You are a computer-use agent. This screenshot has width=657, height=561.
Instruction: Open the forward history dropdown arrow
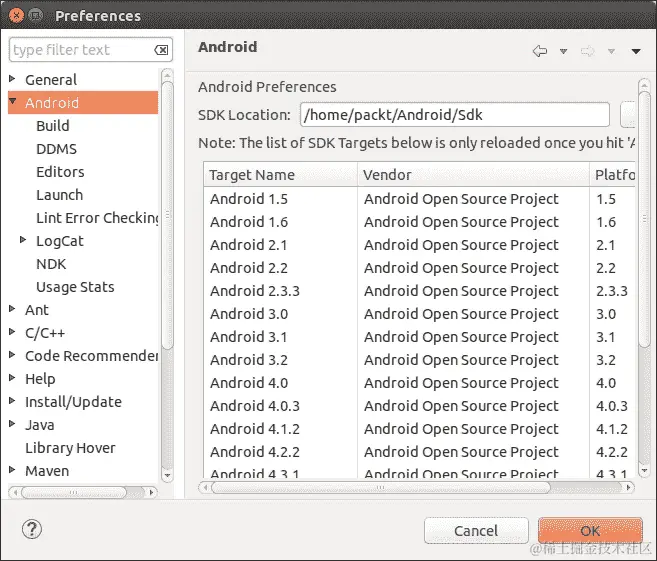[611, 51]
